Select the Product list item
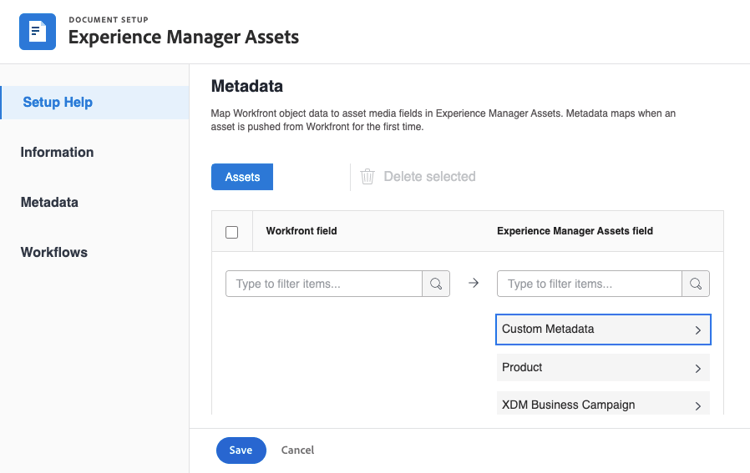Viewport: 750px width, 473px height. (x=590, y=368)
